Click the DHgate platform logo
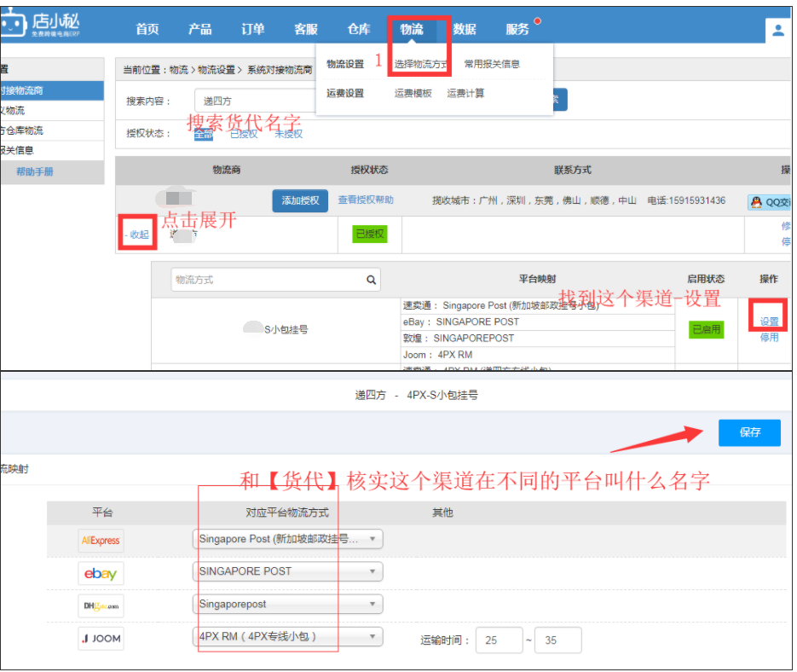The image size is (797, 672). (x=101, y=605)
